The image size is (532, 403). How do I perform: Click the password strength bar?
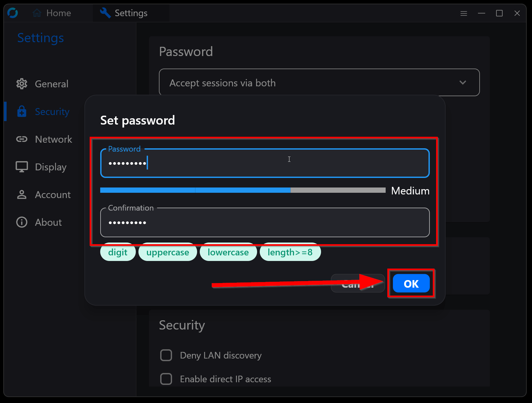click(x=243, y=190)
